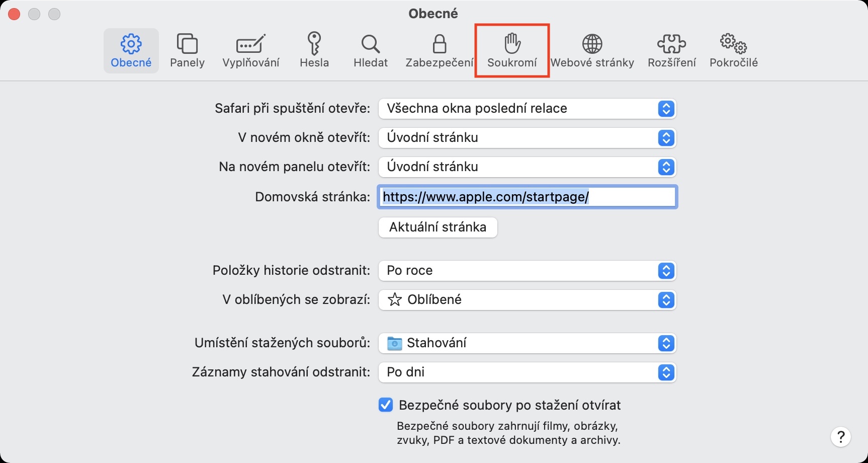Open the V oblíbených se zobrazí dropdown
This screenshot has width=868, height=463.
(527, 300)
